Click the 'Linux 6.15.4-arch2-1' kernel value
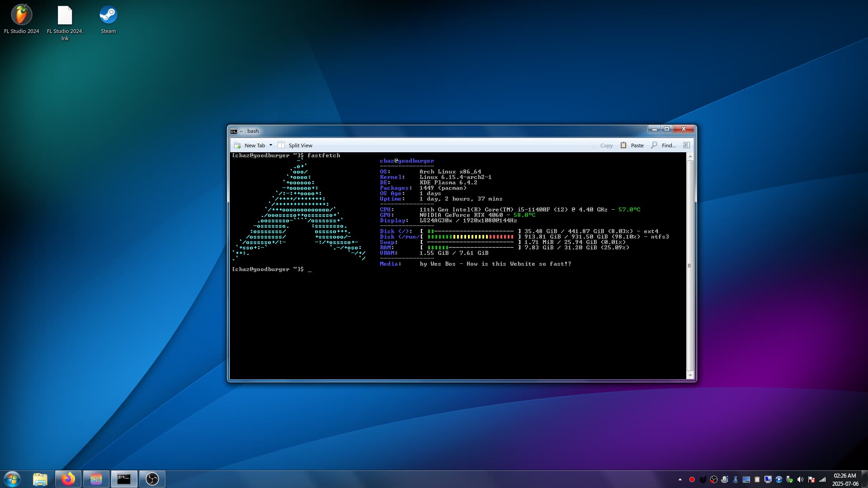Screen dimensions: 868x488 click(456, 177)
